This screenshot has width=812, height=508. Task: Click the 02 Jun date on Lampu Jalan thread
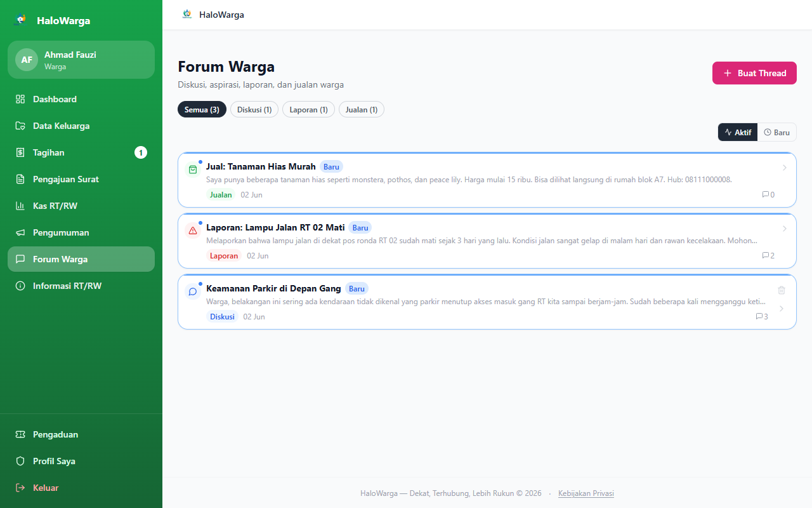(258, 256)
